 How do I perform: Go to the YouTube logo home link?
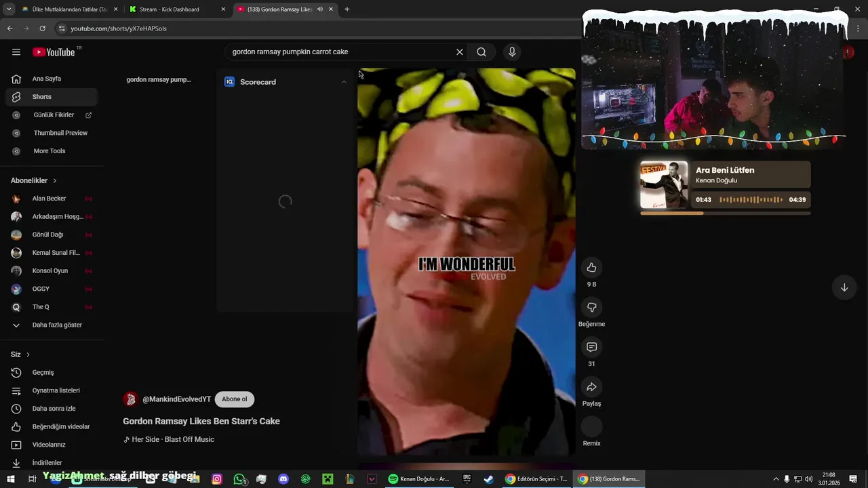54,52
